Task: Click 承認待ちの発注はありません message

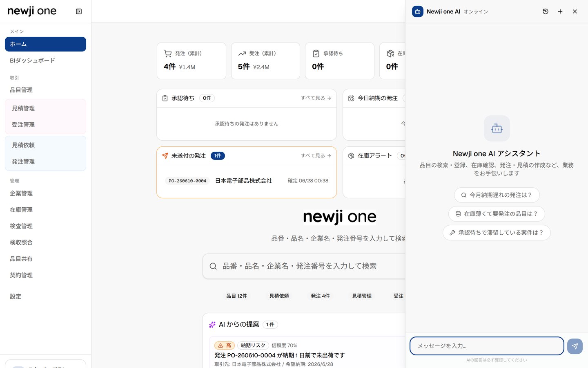Action: point(247,124)
